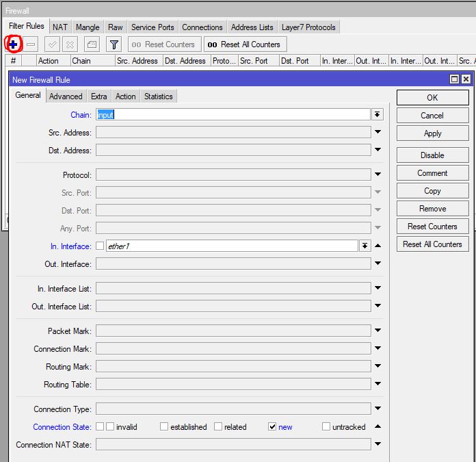Viewport: 476px width, 462px height.
Task: Toggle the 'invalid' connection state checkbox
Action: tap(110, 427)
